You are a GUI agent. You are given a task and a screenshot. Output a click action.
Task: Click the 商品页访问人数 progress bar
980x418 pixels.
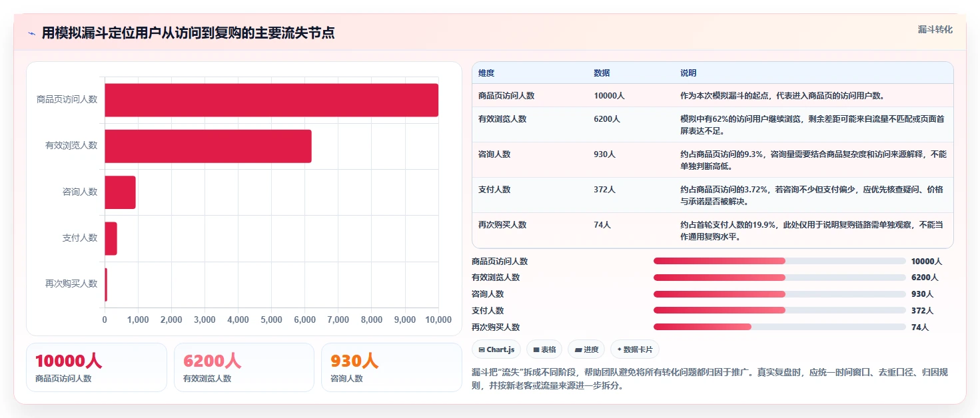779,262
